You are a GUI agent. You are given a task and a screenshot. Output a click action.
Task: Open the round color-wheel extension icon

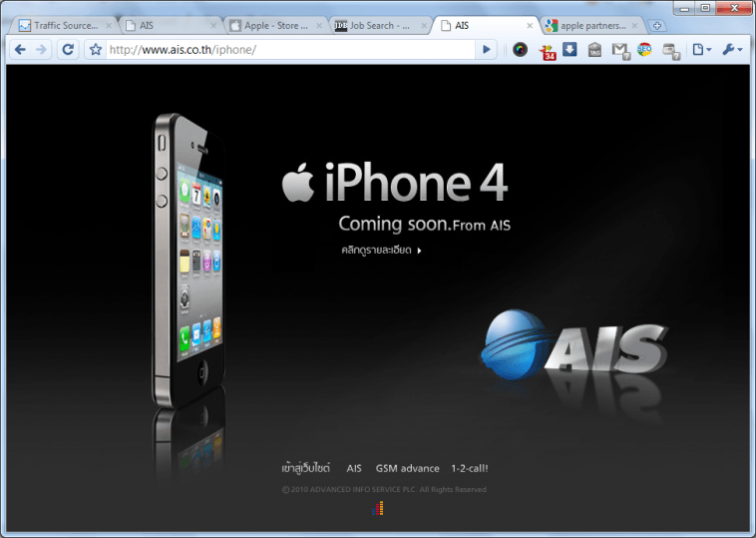521,49
